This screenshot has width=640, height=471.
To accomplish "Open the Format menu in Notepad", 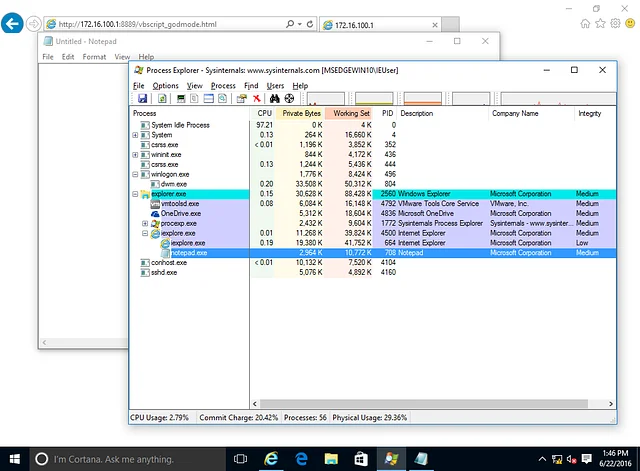I will pos(94,57).
